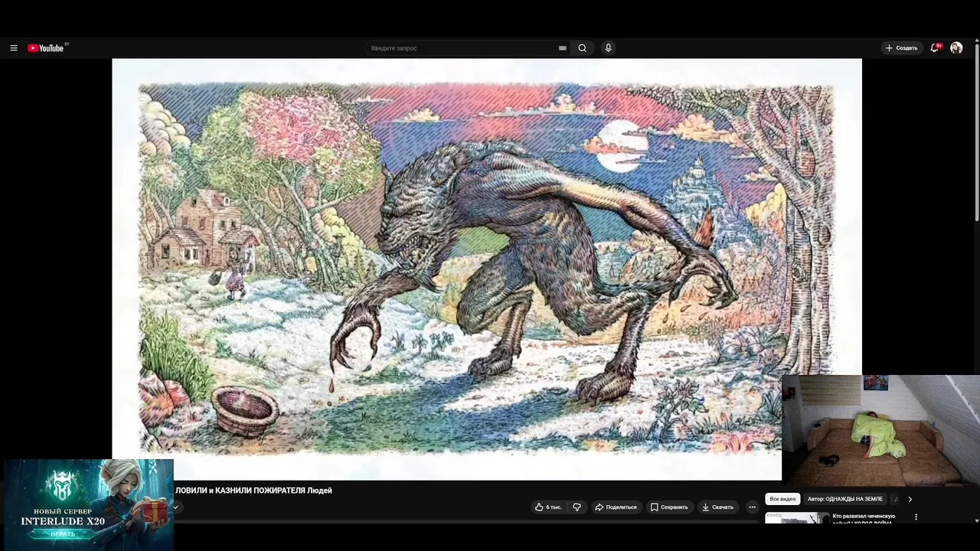Download the video via 'Скачать'
The height and width of the screenshot is (551, 980).
tap(717, 507)
